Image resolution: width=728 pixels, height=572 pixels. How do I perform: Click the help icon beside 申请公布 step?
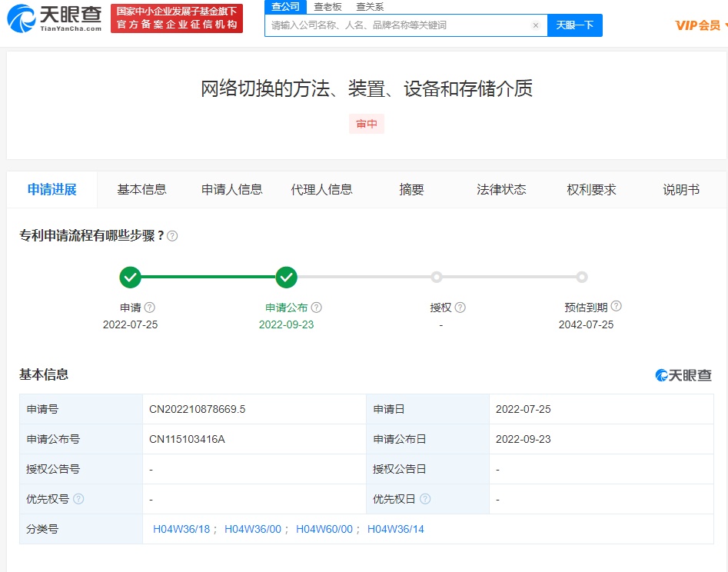[x=316, y=308]
